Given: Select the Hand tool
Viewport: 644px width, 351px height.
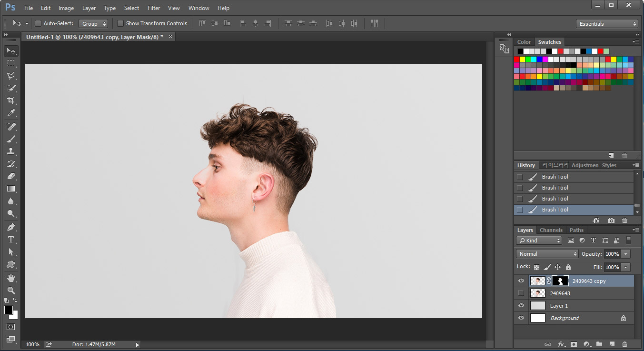Looking at the screenshot, I should pyautogui.click(x=11, y=278).
